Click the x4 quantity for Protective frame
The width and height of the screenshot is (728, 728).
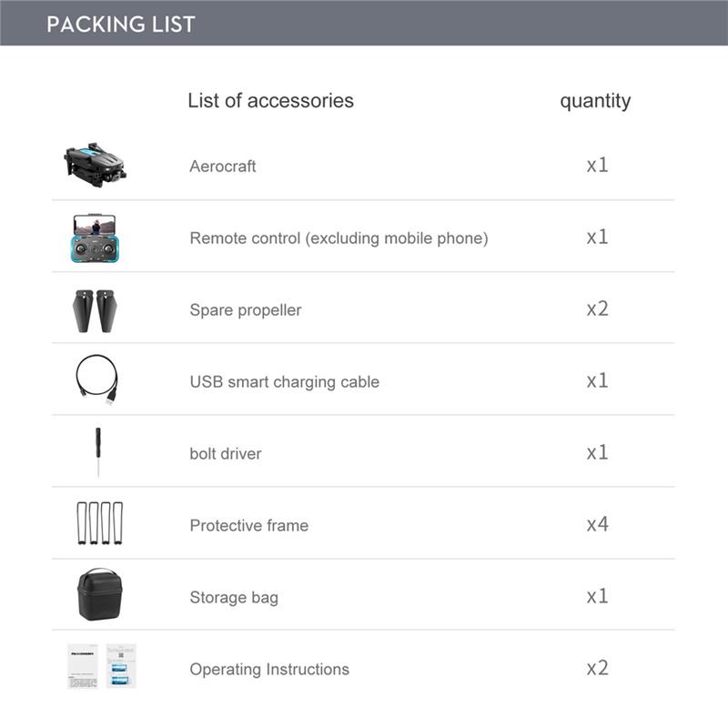tap(597, 524)
